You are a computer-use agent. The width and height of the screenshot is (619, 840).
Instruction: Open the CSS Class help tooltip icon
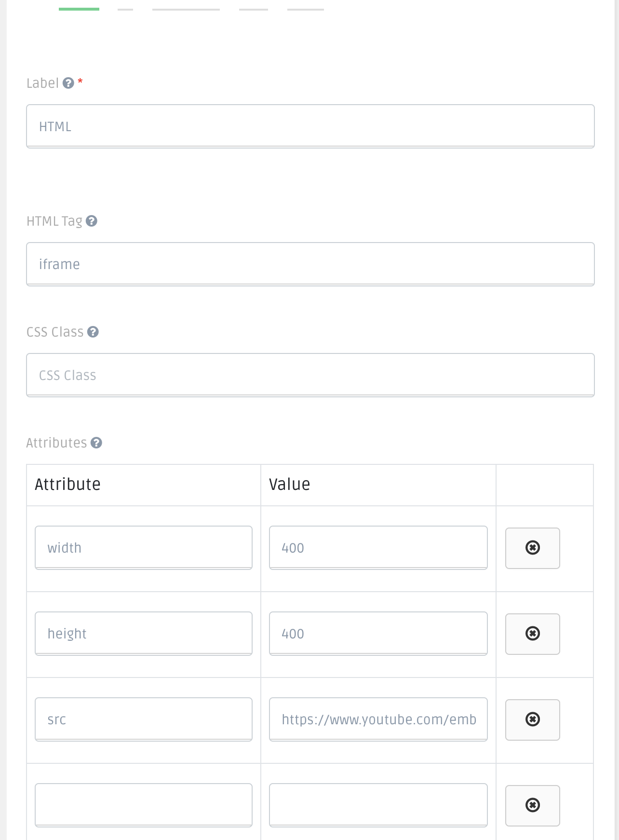(94, 332)
